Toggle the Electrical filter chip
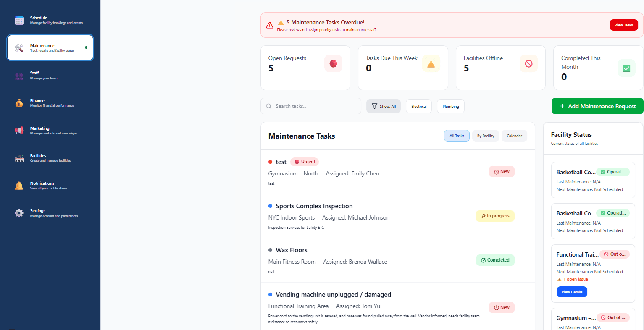Screen dimensions: 644x330 pyautogui.click(x=419, y=106)
